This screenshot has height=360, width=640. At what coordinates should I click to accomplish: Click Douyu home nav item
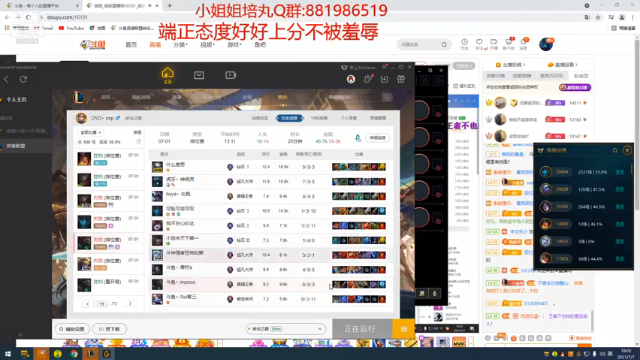click(x=131, y=44)
